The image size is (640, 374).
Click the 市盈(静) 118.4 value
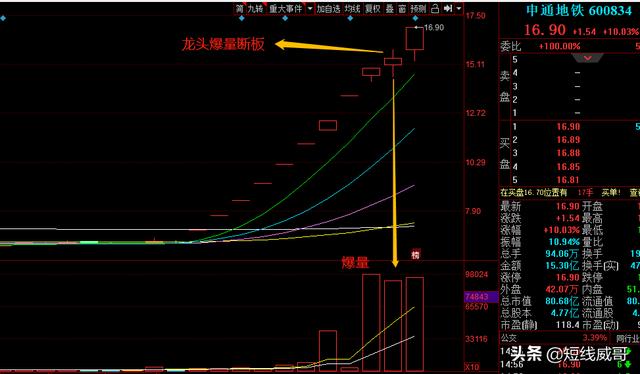[x=568, y=325]
